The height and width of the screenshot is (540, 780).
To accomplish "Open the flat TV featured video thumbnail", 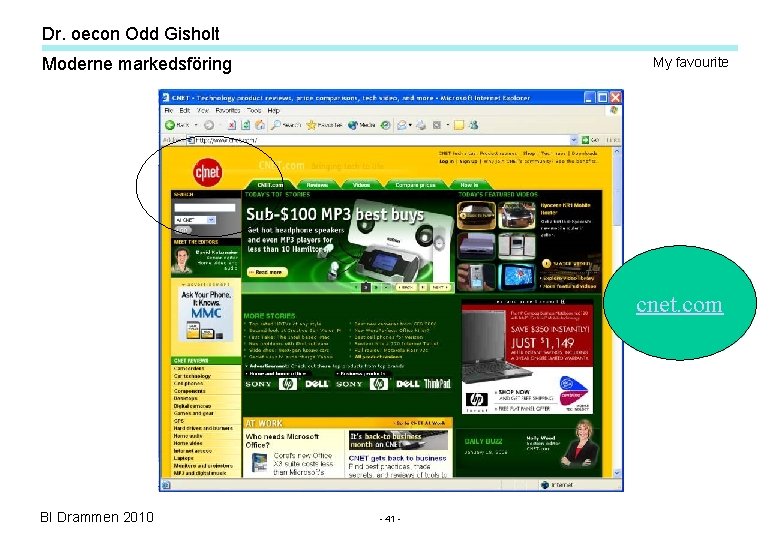I will 517,276.
